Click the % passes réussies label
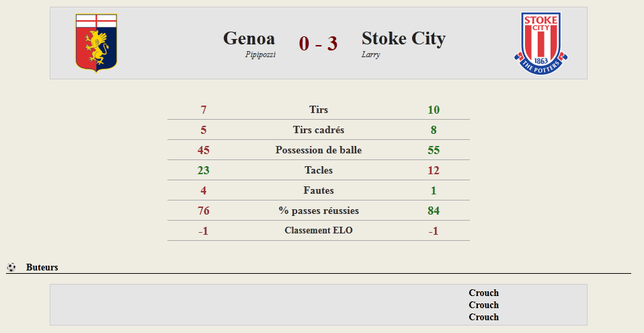This screenshot has height=333, width=644. pos(319,211)
